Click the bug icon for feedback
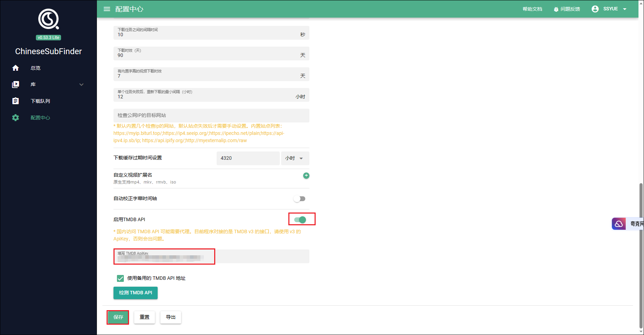644x335 pixels. click(x=556, y=9)
